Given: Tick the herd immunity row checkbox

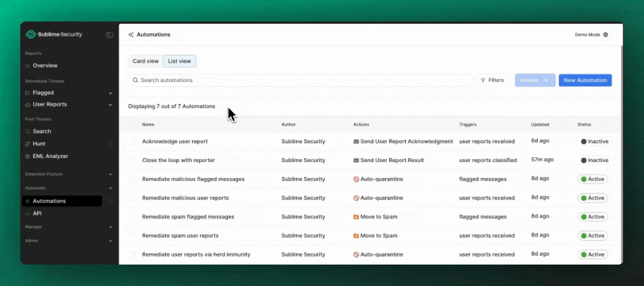Looking at the screenshot, I should pos(131,255).
